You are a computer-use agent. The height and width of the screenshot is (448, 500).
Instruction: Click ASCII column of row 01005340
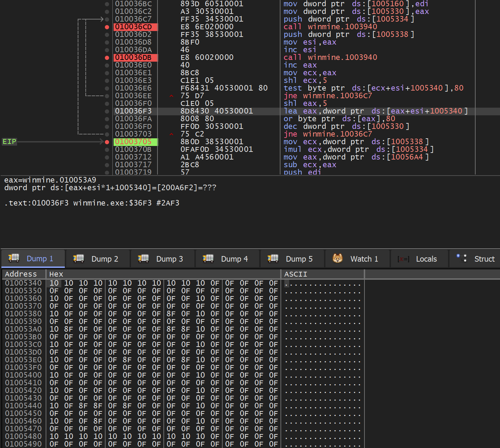click(x=323, y=283)
